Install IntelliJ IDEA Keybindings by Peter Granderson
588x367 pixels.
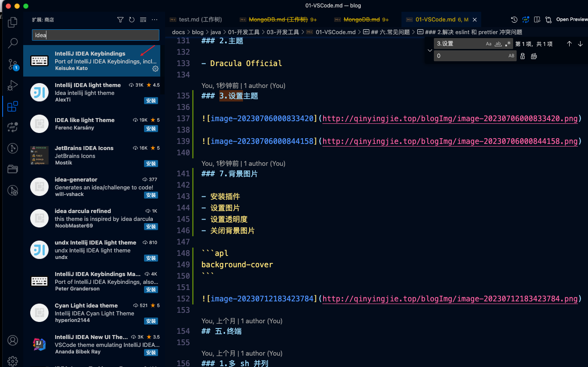[151, 290]
